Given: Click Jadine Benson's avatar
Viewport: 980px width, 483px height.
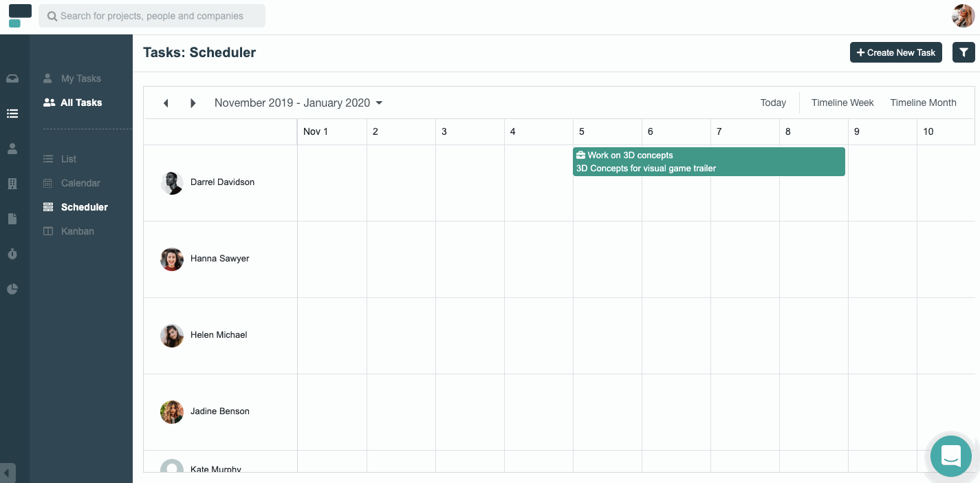Looking at the screenshot, I should (x=172, y=412).
